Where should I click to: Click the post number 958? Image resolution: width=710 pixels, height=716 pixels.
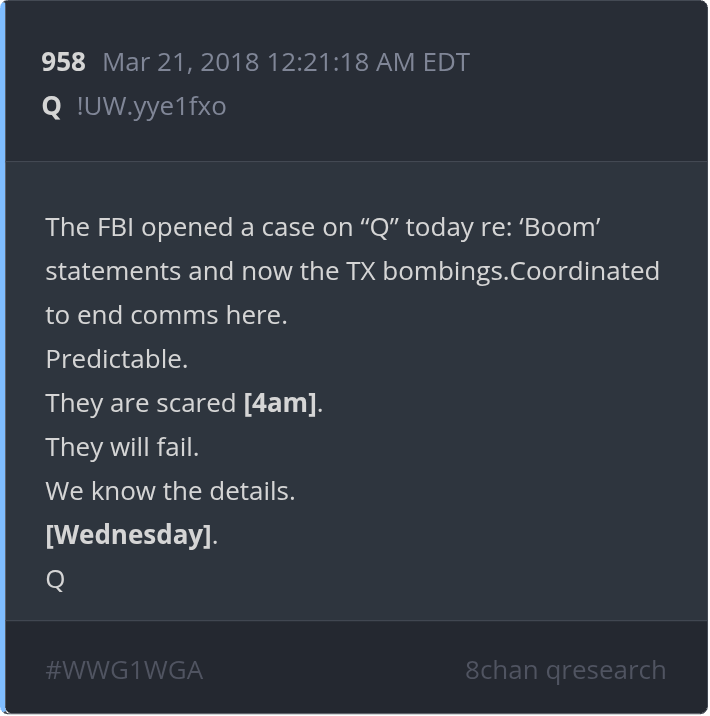(63, 62)
